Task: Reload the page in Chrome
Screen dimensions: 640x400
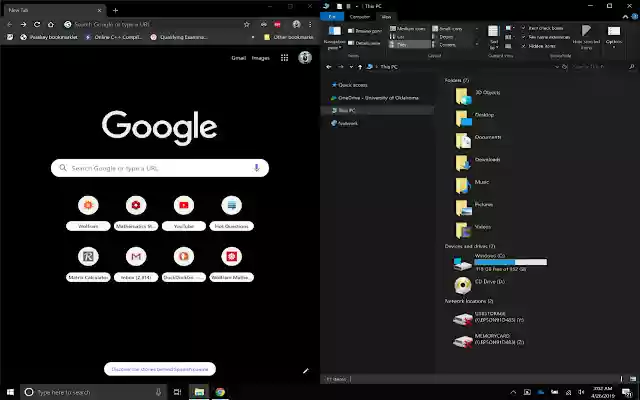Action: (37, 24)
